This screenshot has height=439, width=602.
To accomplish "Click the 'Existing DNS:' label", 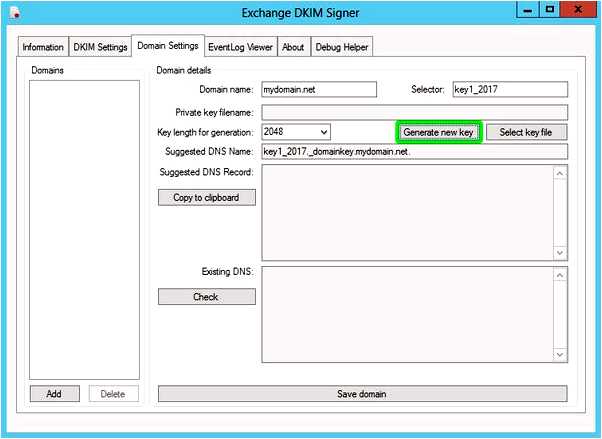I will pyautogui.click(x=228, y=272).
